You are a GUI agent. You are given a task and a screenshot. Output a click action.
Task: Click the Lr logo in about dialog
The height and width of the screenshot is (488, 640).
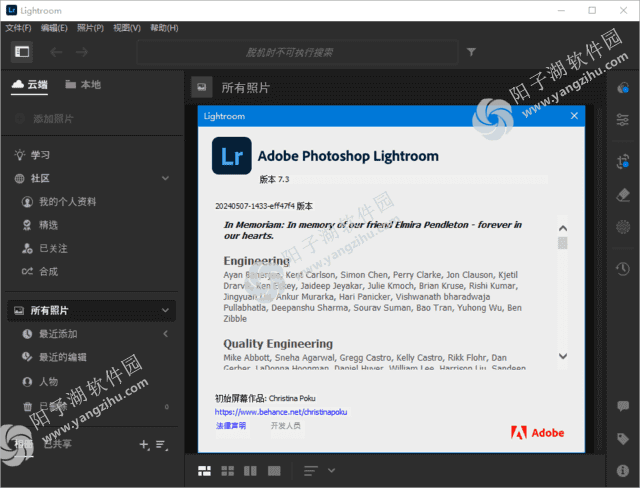coord(231,155)
